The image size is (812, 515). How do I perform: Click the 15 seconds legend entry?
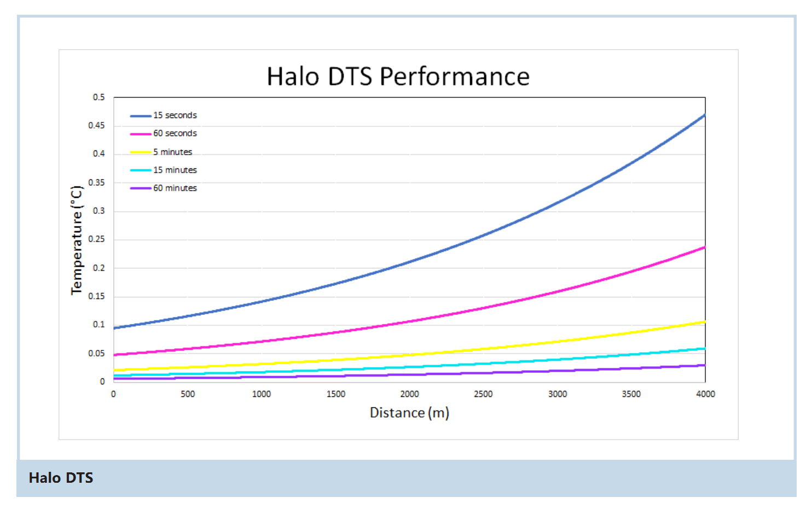click(x=163, y=115)
